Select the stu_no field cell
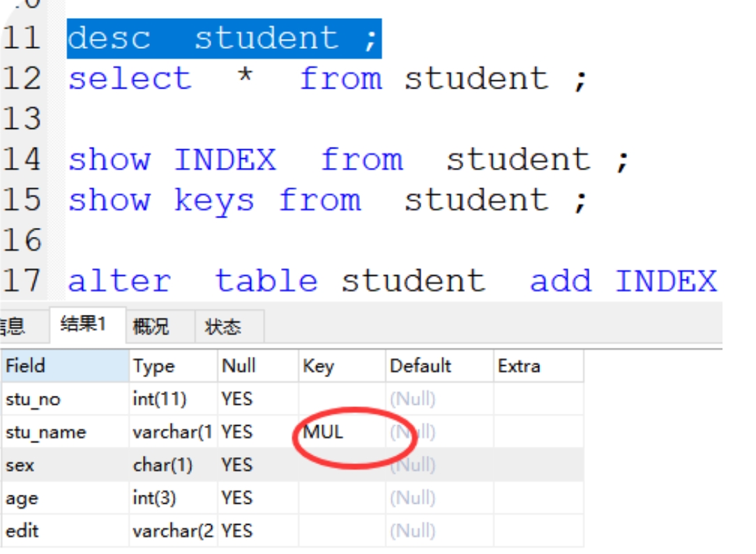Screen dimensions: 756x554 tap(65, 399)
